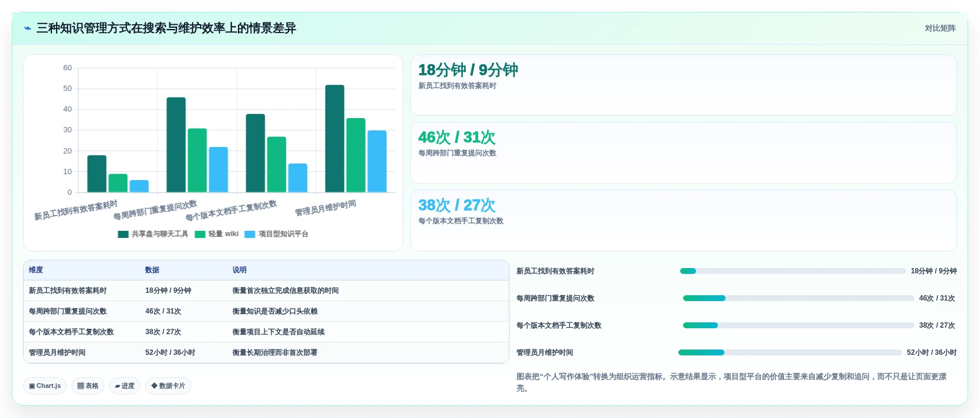Toggle 轻量 wiki legend entry
The image size is (980, 418).
pos(217,234)
